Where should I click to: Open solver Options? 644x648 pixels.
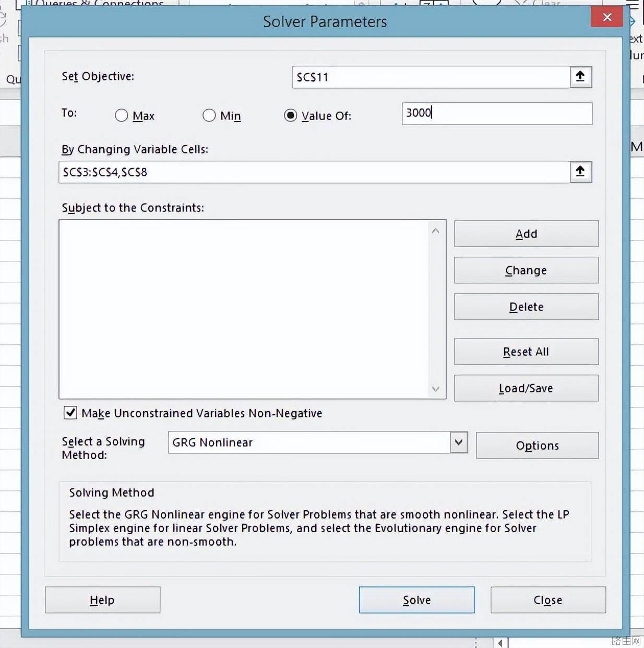pyautogui.click(x=537, y=446)
